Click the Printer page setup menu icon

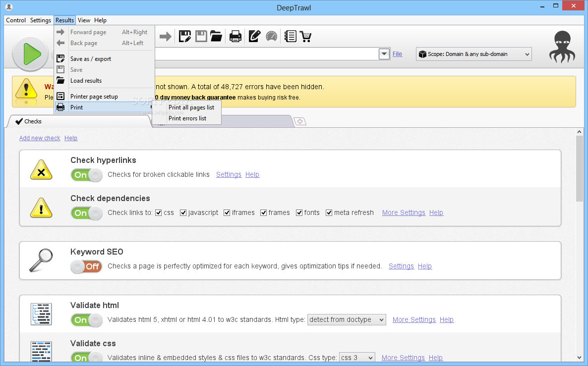coord(60,97)
